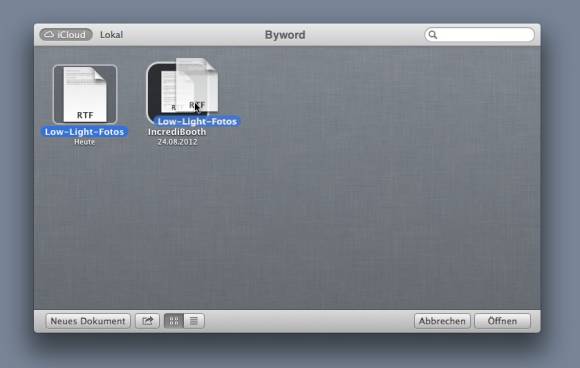Click the search field in Byword dialog
Viewport: 580px width, 368px height.
pos(479,35)
